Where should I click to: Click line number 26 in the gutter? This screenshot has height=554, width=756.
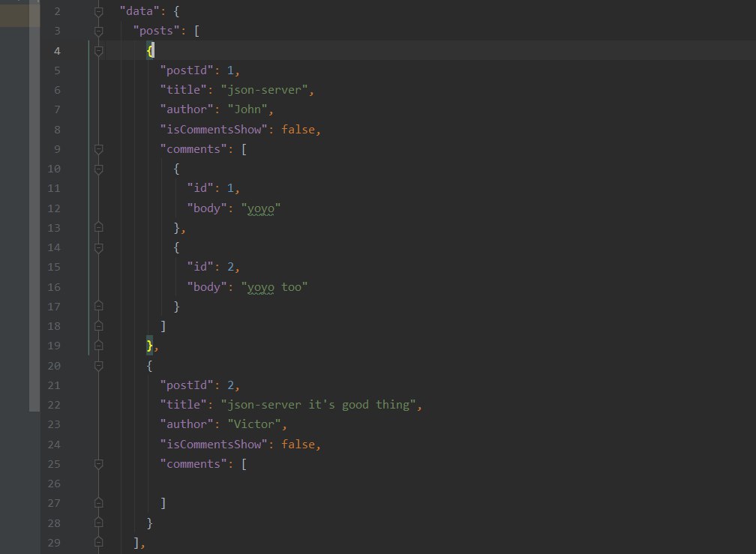click(x=54, y=484)
